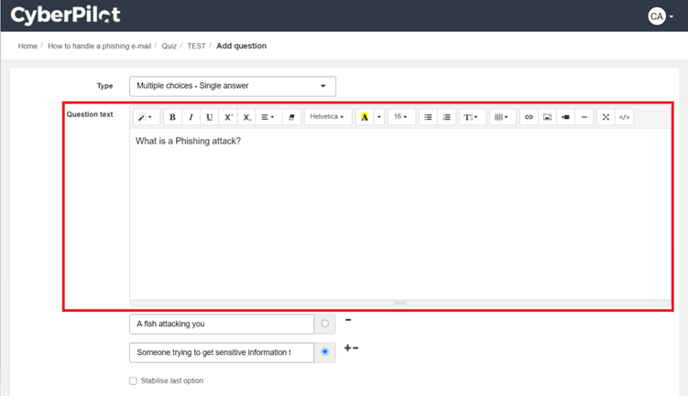Click 'What is a Phishing attack?' text
The height and width of the screenshot is (396, 688).
(x=188, y=141)
